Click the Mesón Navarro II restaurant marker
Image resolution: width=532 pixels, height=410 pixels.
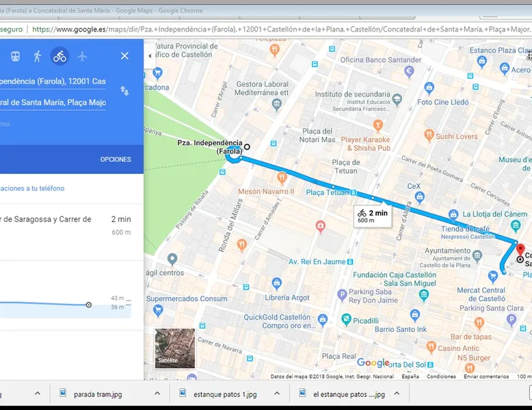coord(282,177)
